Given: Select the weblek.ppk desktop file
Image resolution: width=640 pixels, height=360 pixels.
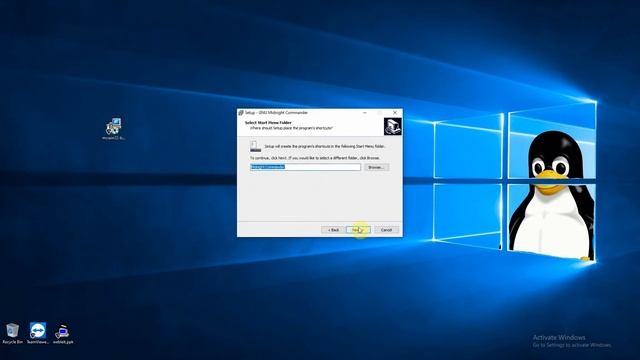Looking at the screenshot, I should (63, 334).
